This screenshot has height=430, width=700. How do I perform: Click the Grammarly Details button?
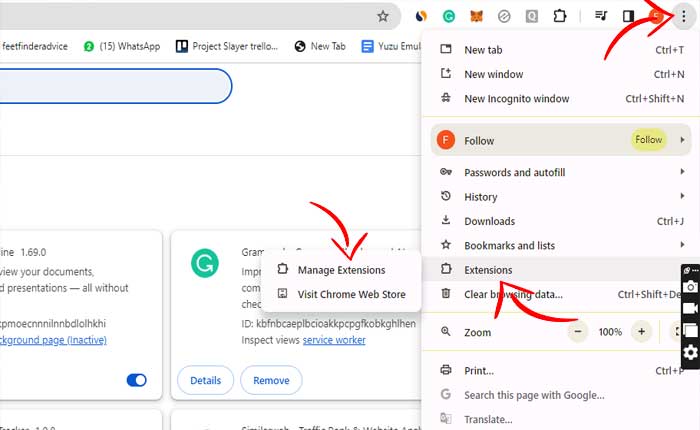[205, 380]
